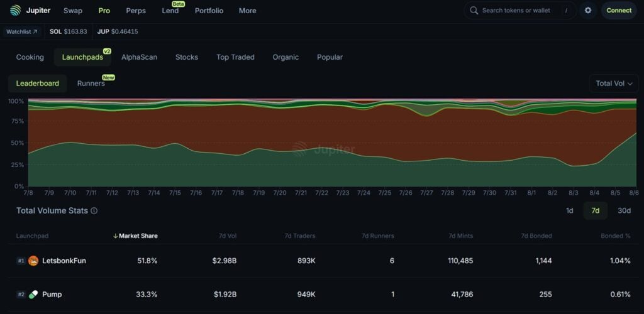644x314 pixels.
Task: Click the 949K traders value
Action: (x=306, y=295)
